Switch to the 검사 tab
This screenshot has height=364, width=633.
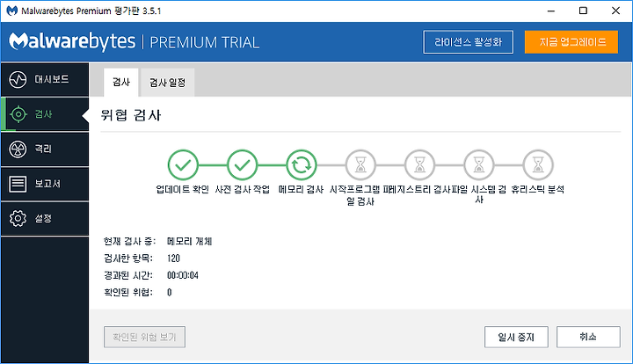(121, 83)
